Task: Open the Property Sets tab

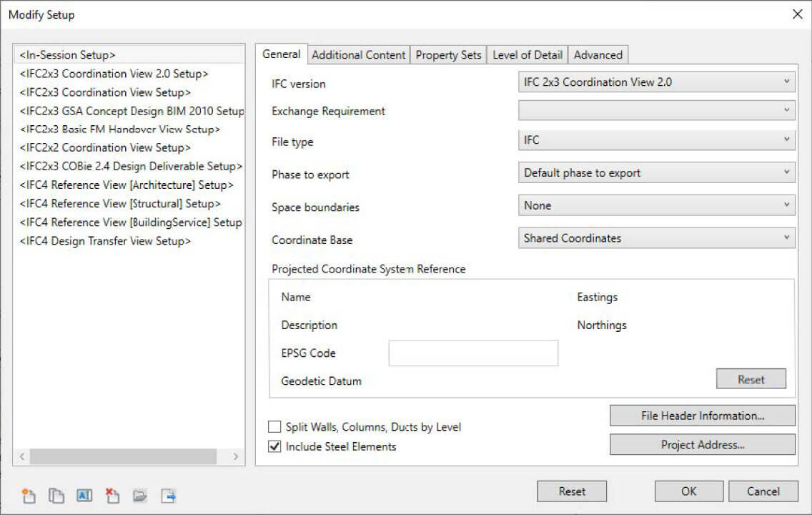Action: coord(448,55)
